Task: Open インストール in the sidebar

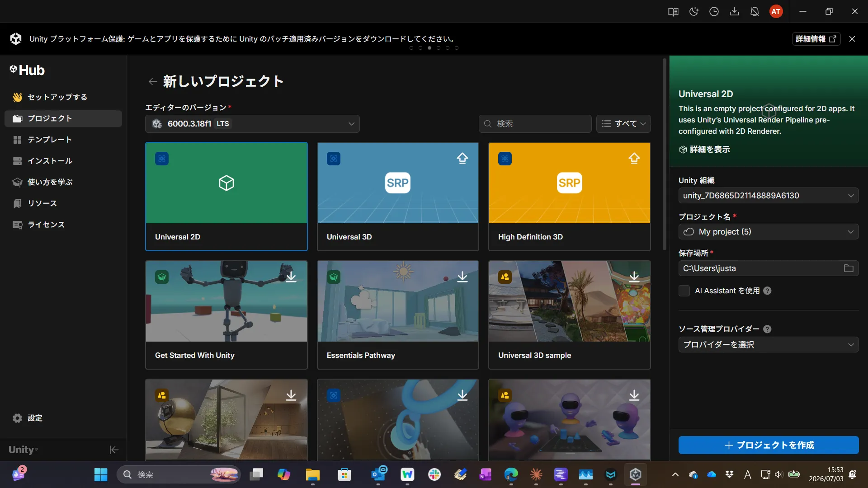Action: (x=63, y=161)
